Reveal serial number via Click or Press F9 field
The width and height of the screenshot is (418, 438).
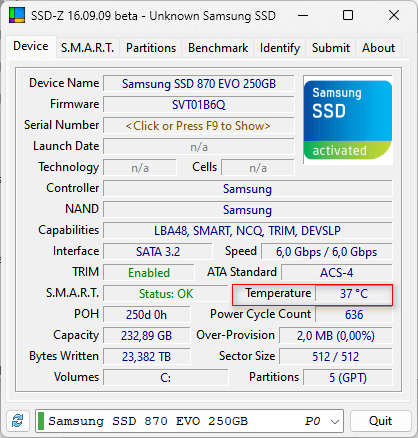click(199, 126)
